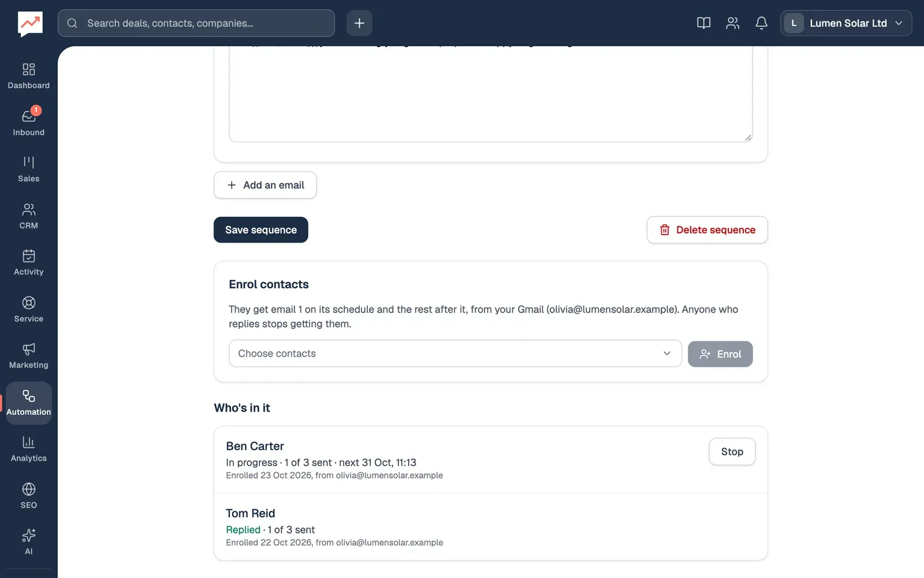This screenshot has height=578, width=924.
Task: Open the Activity calendar
Action: 29,262
